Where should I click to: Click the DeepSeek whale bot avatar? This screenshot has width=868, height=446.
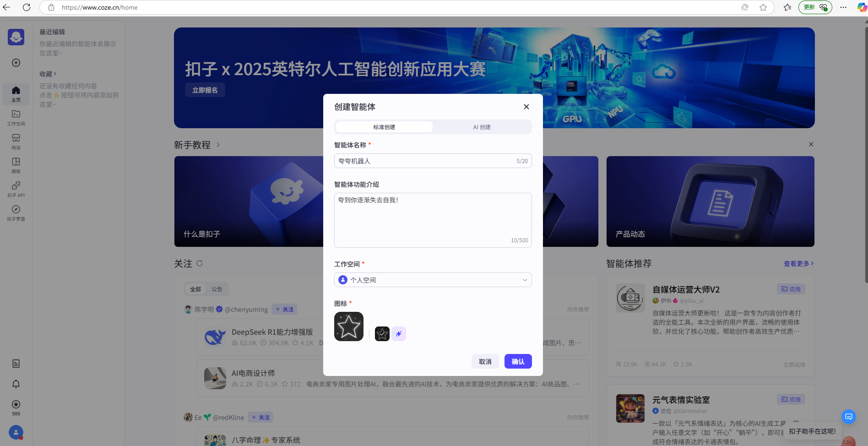click(215, 337)
